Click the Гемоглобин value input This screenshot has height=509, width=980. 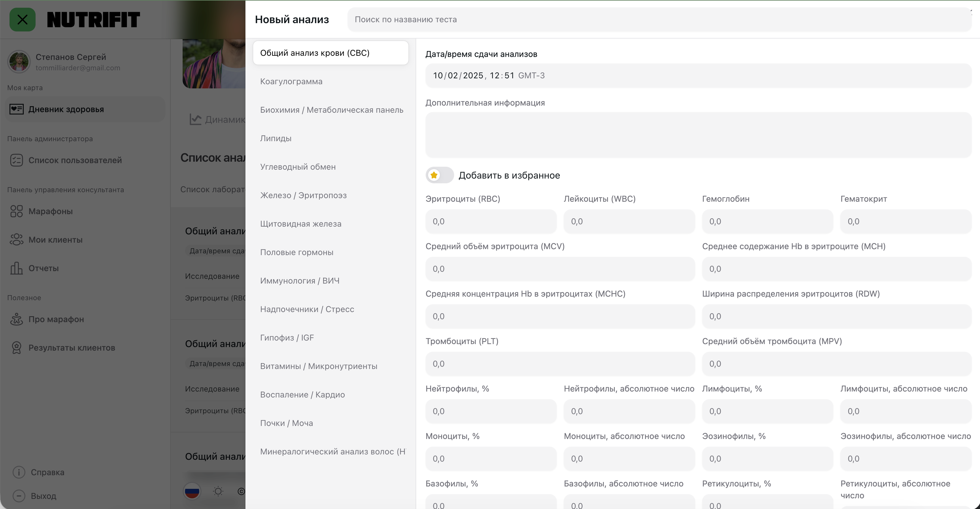coord(767,222)
